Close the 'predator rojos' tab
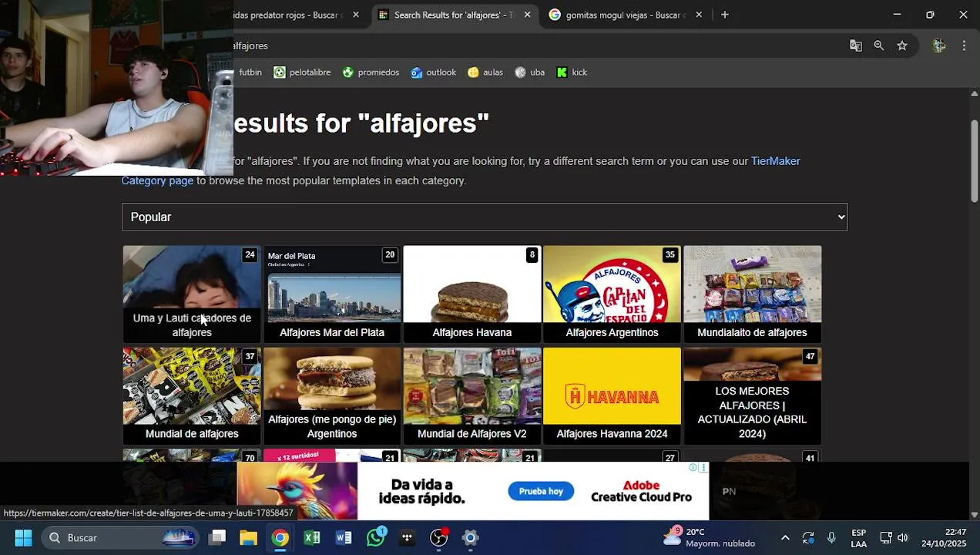980x555 pixels. [355, 15]
